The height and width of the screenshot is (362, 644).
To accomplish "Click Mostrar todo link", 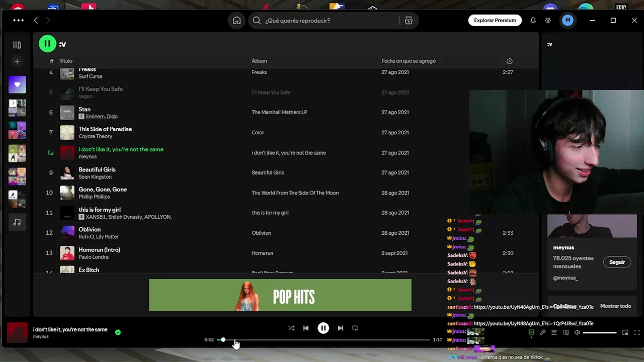I will coord(615,306).
